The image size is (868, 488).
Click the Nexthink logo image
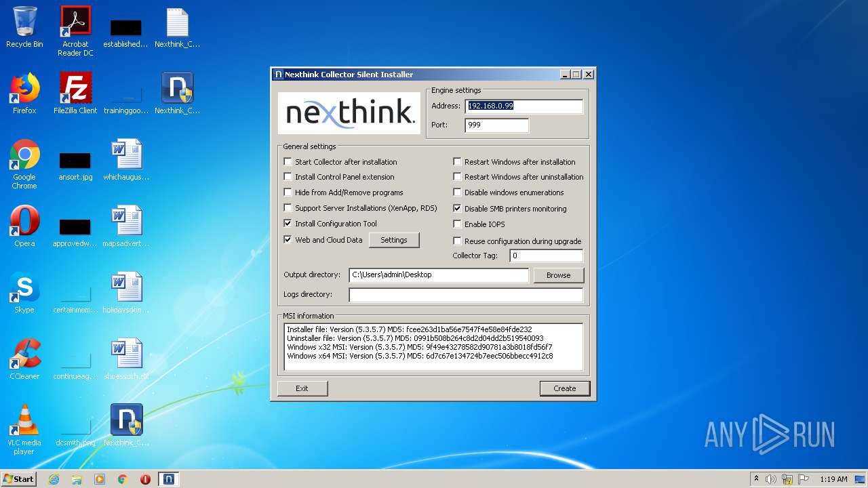(349, 113)
